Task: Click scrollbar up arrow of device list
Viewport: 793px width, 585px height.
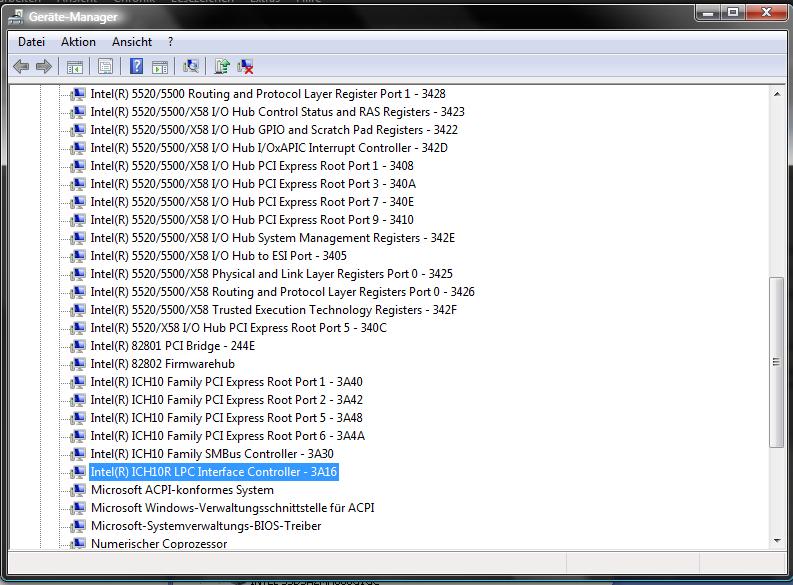Action: tap(777, 94)
